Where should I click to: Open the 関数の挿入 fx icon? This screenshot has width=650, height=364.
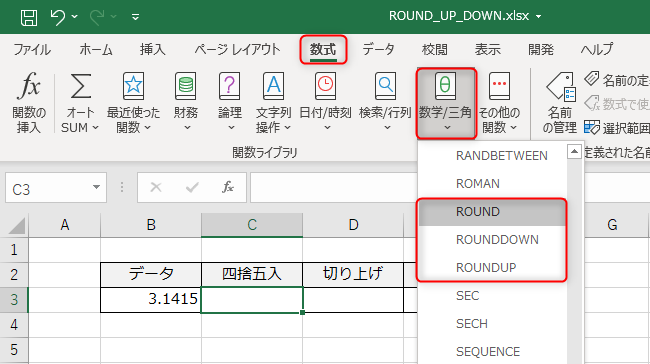point(29,86)
